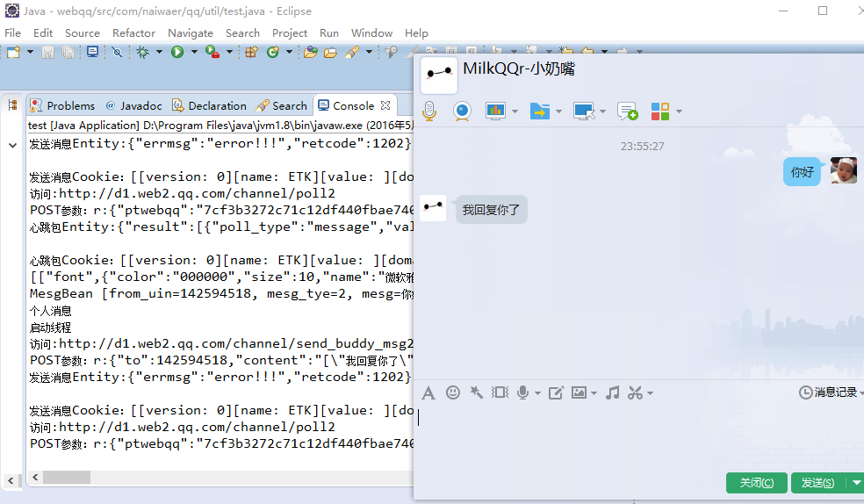Expand the Run dropdown arrow

click(194, 52)
